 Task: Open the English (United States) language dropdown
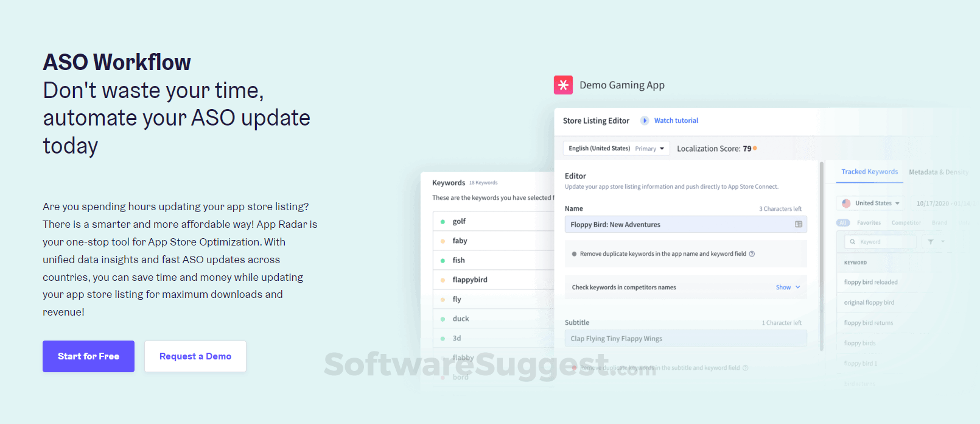tap(616, 149)
